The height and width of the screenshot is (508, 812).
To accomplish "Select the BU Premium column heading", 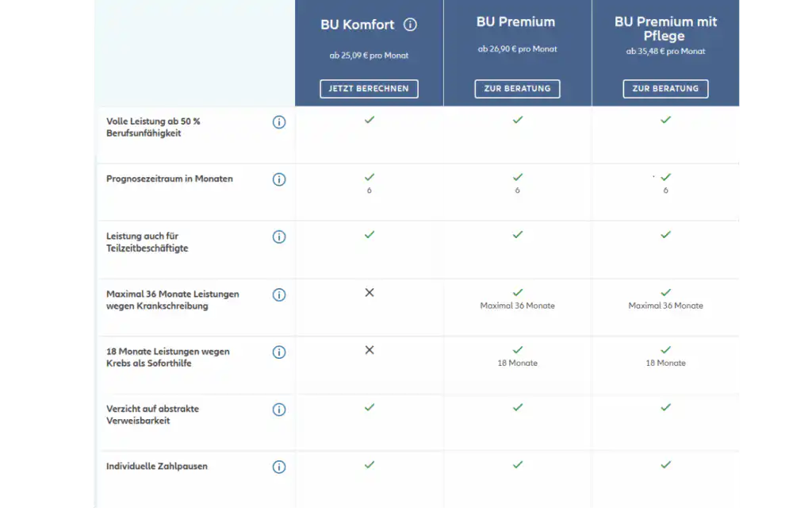I will click(515, 22).
